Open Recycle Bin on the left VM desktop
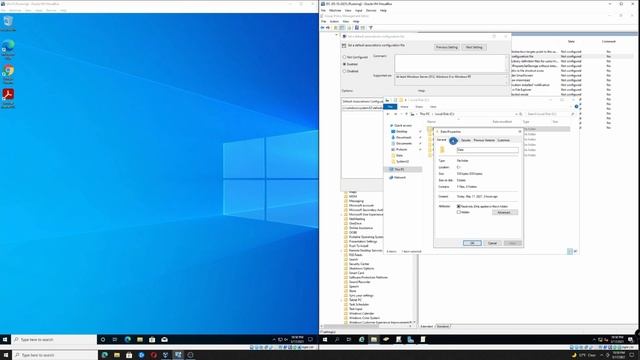Screen dimensions: 640x360 pos(8,23)
